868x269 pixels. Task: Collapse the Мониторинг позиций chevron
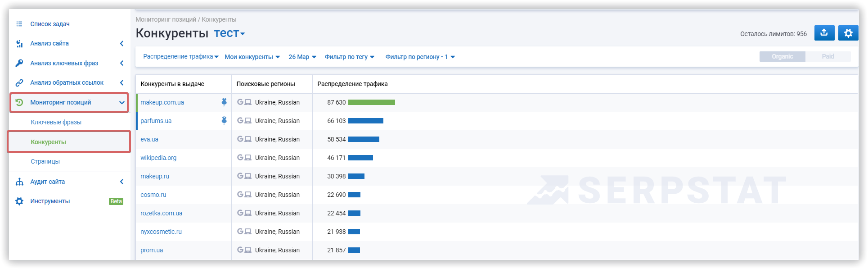121,103
